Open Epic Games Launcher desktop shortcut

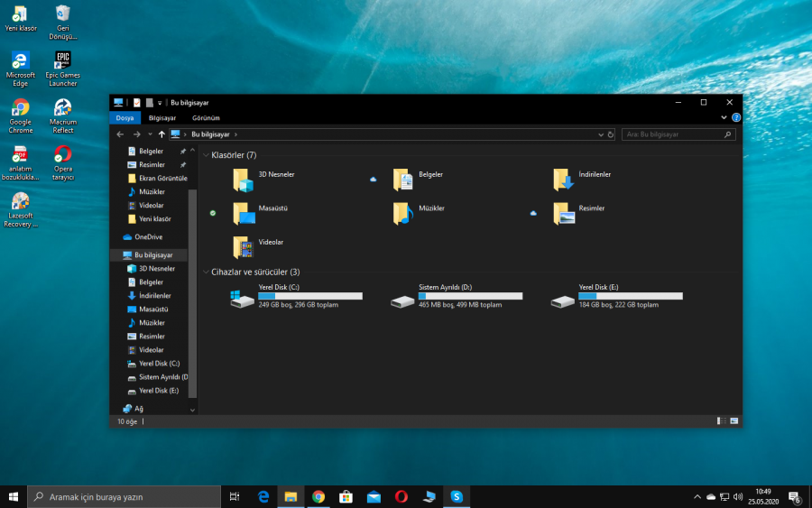pos(62,61)
